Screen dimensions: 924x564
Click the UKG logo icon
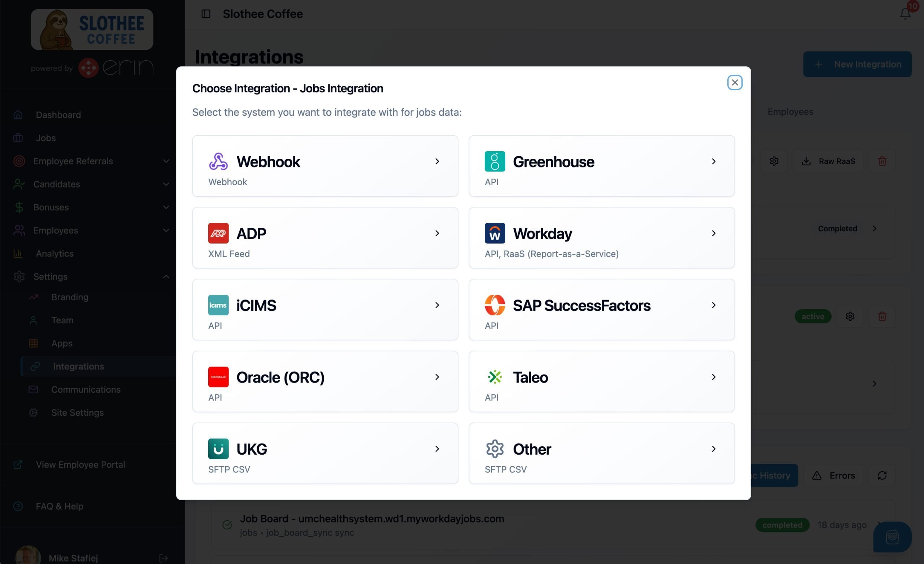(x=218, y=449)
